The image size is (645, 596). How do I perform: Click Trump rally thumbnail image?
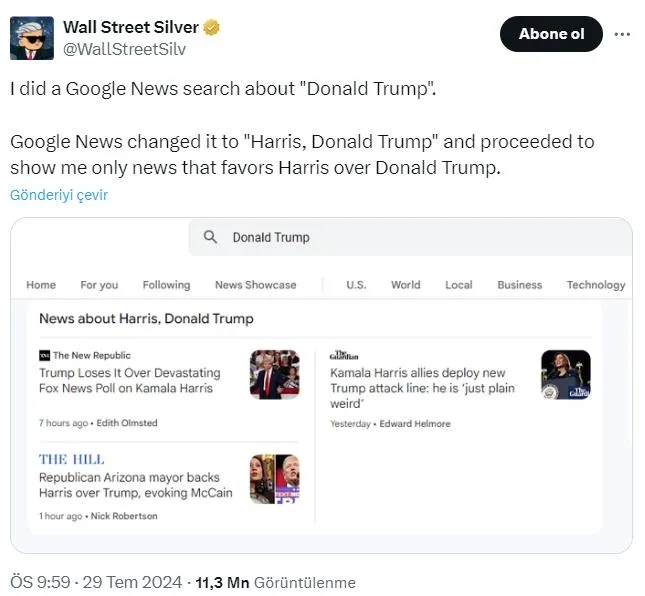[x=274, y=374]
